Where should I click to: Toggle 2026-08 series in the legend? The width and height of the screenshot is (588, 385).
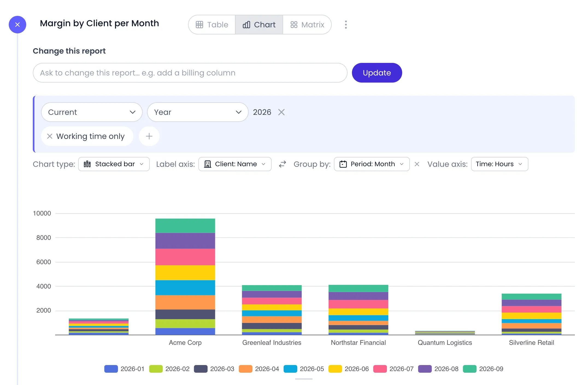point(438,369)
